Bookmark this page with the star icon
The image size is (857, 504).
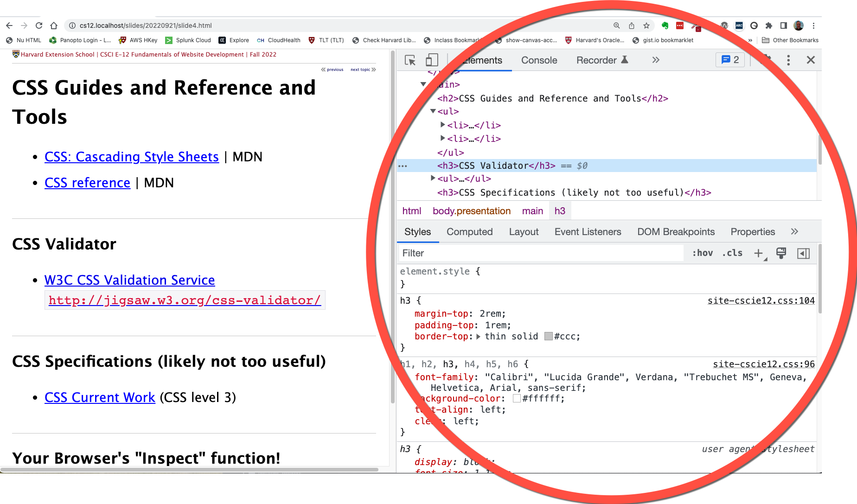click(646, 26)
